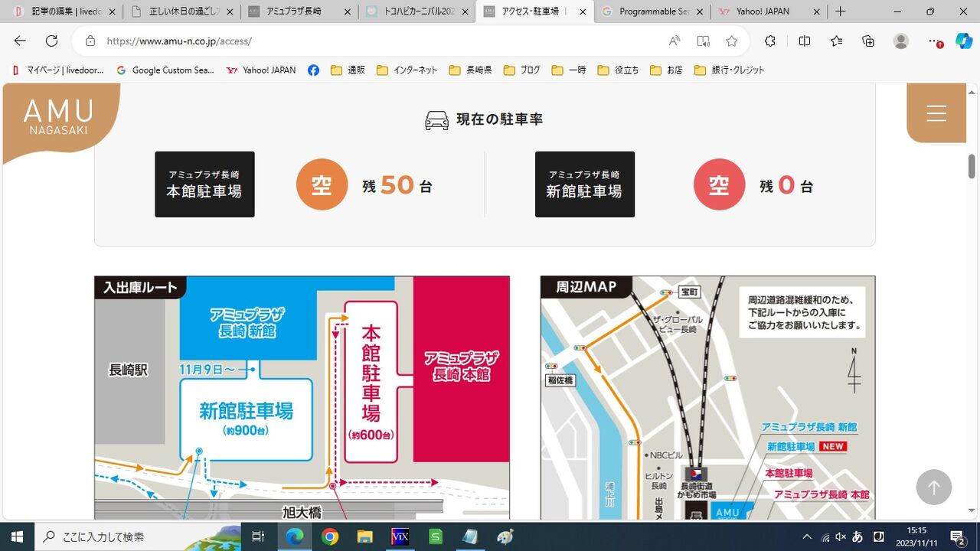Click the 周辺MAP image
980x551 pixels.
pyautogui.click(x=707, y=398)
